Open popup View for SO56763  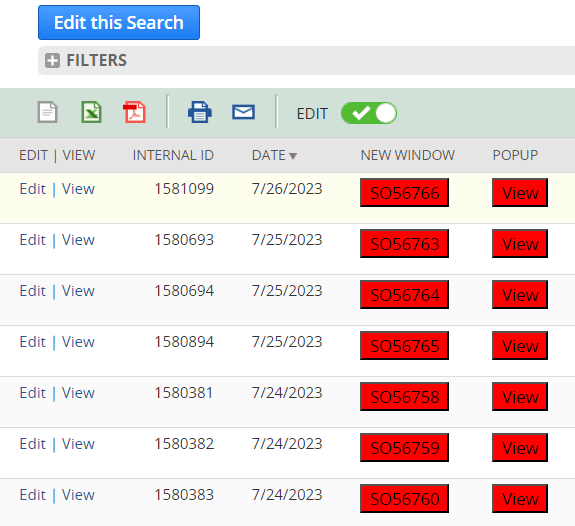[520, 244]
